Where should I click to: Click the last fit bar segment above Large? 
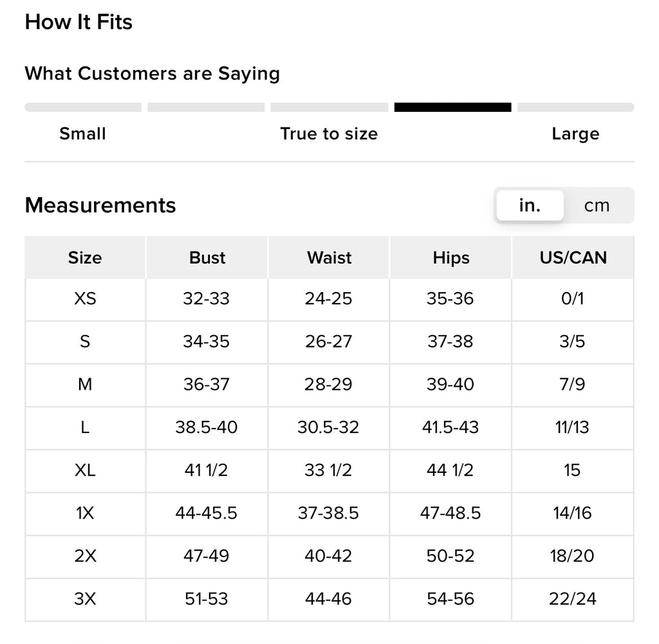(575, 107)
